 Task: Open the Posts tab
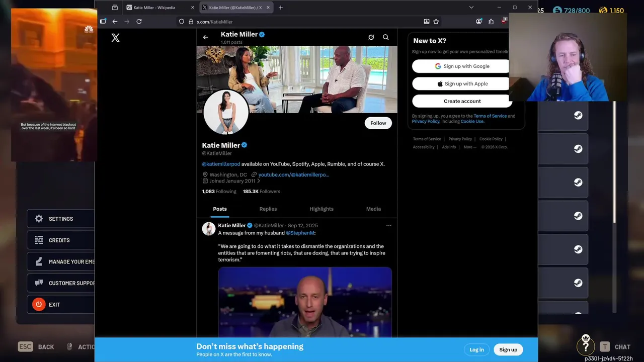220,209
